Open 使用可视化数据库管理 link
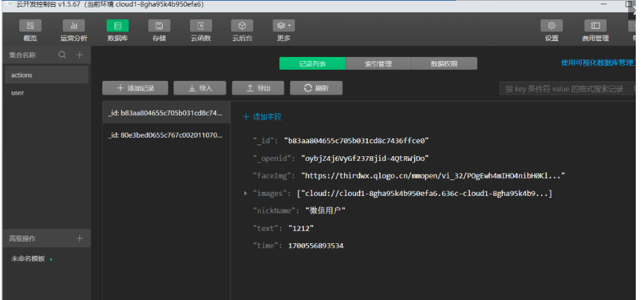644x300 pixels. [x=599, y=63]
